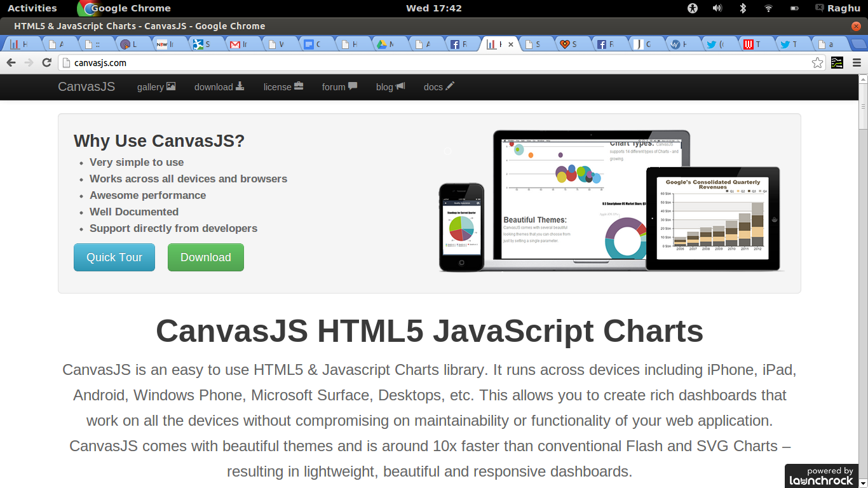868x488 pixels.
Task: Click the blog megaphone icon
Action: point(401,86)
